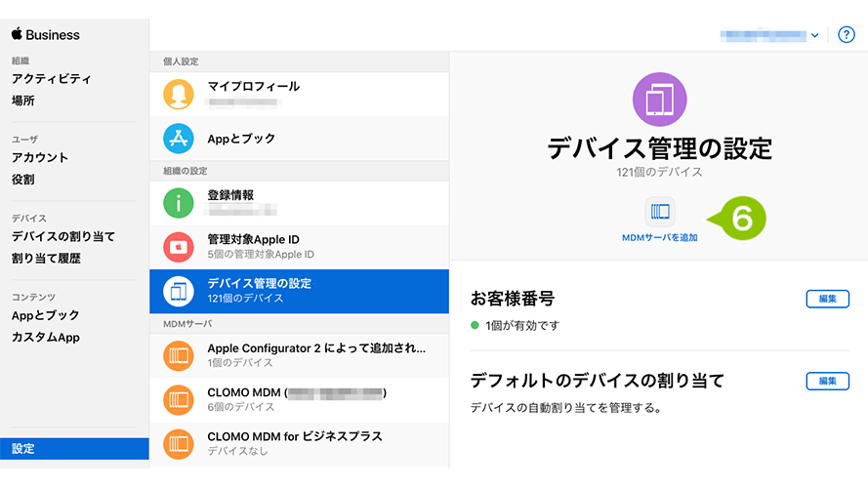Expand the account dropdown chevron
The height and width of the screenshot is (488, 868).
(815, 35)
